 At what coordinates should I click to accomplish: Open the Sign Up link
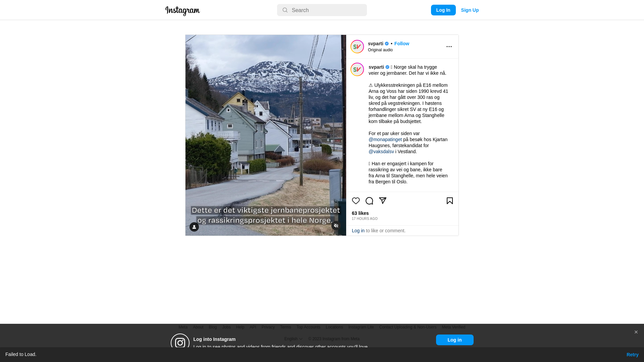point(470,10)
